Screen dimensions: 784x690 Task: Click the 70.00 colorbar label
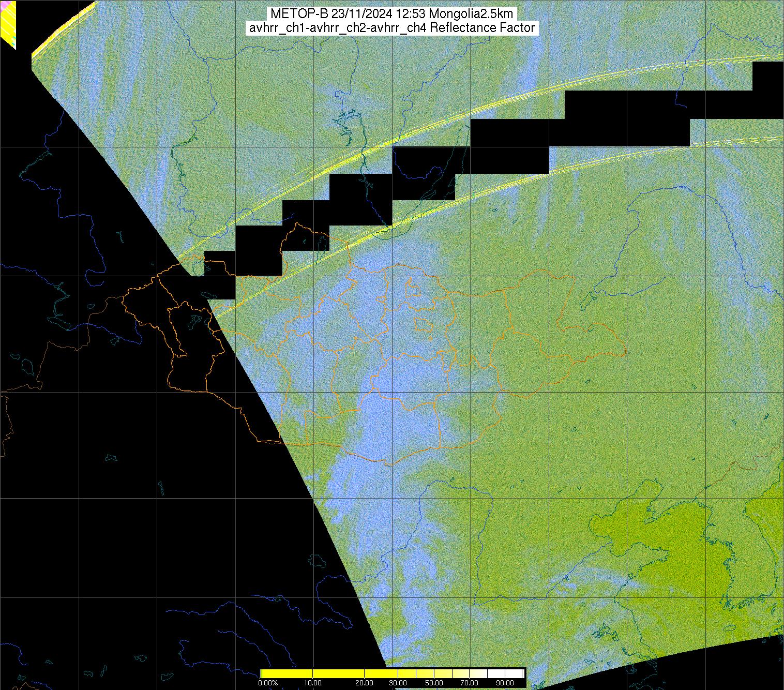(x=468, y=683)
